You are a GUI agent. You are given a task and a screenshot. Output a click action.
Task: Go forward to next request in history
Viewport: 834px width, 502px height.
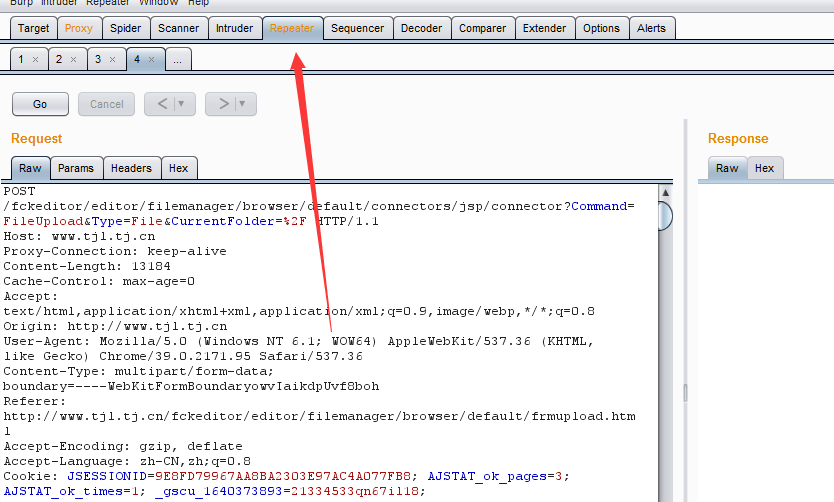pyautogui.click(x=223, y=104)
